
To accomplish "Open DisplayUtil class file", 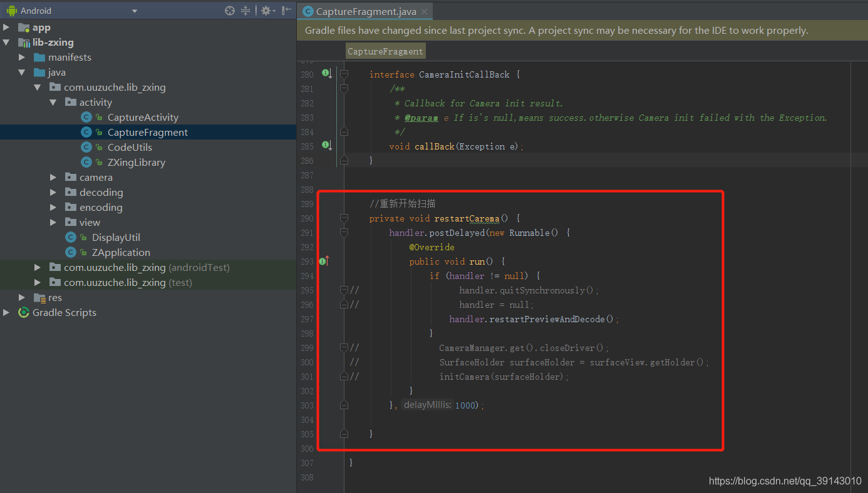I will pos(116,238).
